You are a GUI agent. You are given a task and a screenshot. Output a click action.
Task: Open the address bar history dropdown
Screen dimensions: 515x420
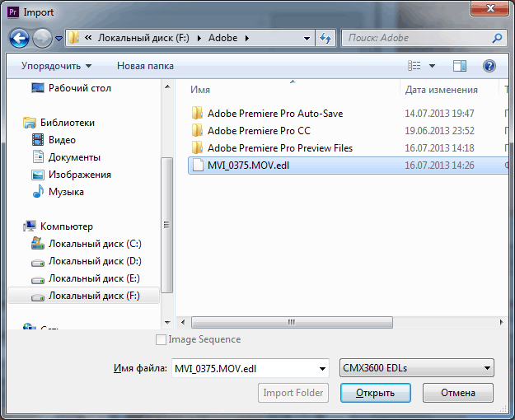tap(307, 39)
